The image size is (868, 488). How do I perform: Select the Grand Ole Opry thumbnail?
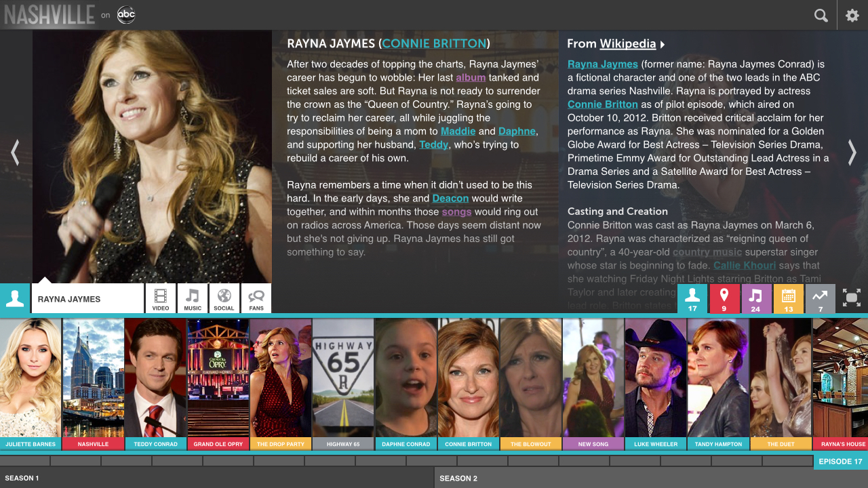tap(218, 384)
